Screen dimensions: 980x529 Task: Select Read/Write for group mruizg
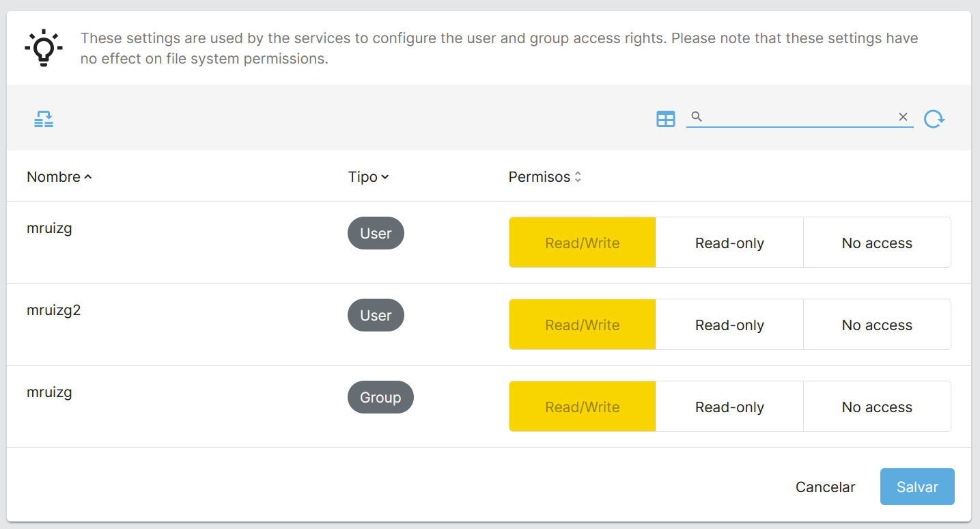582,407
